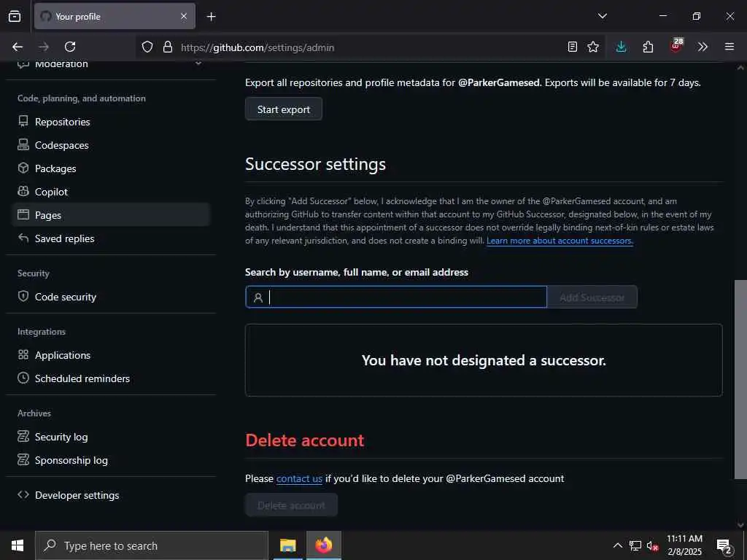Open the list all tabs dropdown
747x560 pixels.
click(x=603, y=16)
